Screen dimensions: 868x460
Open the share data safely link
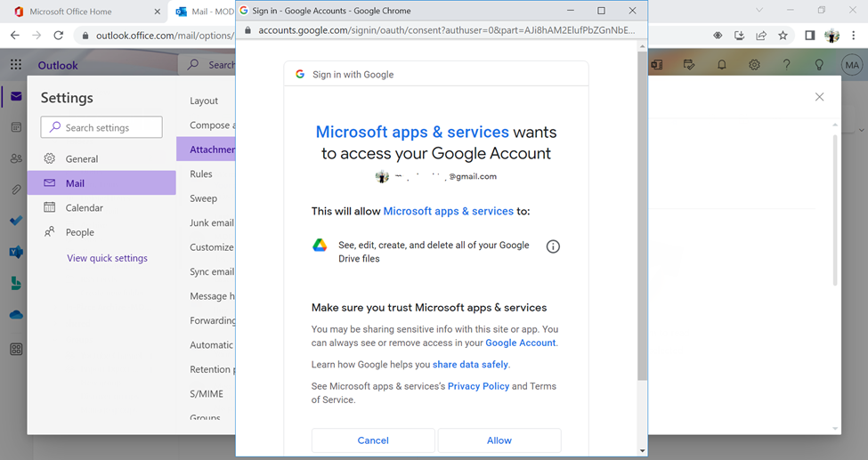470,364
